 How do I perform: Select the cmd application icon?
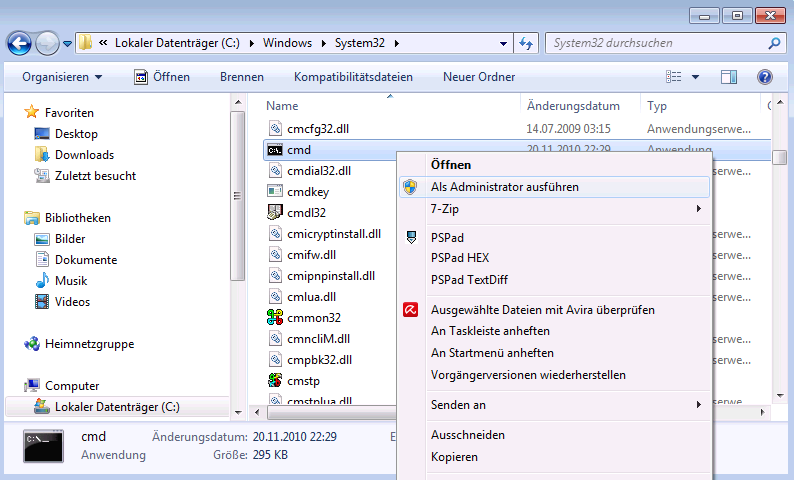click(275, 150)
